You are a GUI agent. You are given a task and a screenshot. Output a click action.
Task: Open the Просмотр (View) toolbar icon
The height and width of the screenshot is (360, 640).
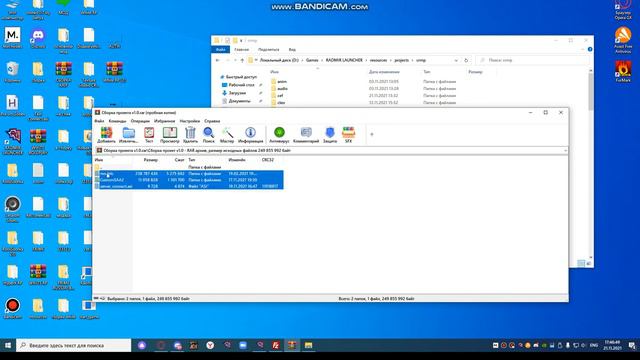pos(170,135)
